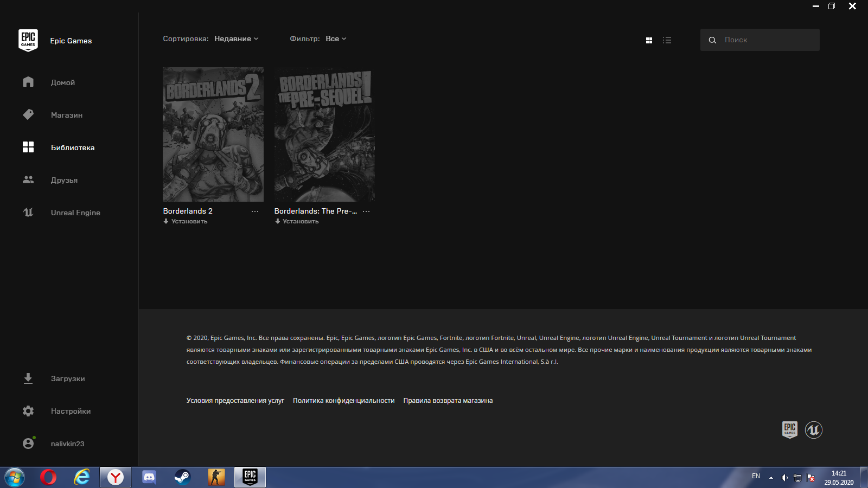The width and height of the screenshot is (868, 488).
Task: Click the Epic Games logo in sidebar
Action: [28, 41]
